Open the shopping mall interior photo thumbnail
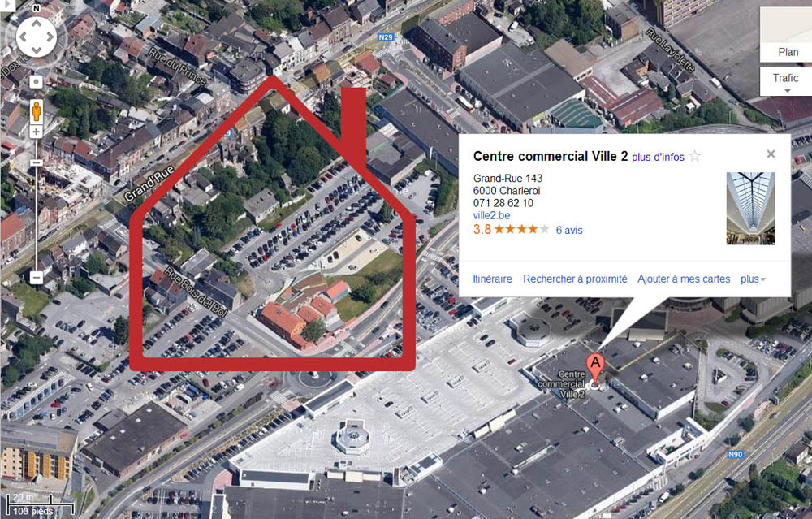The image size is (812, 519). click(750, 208)
